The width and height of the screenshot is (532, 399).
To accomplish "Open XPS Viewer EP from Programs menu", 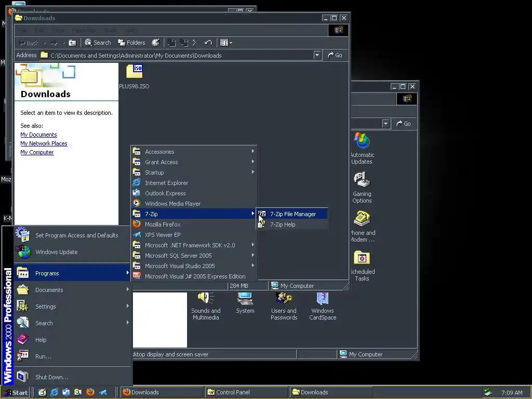I will [194, 235].
